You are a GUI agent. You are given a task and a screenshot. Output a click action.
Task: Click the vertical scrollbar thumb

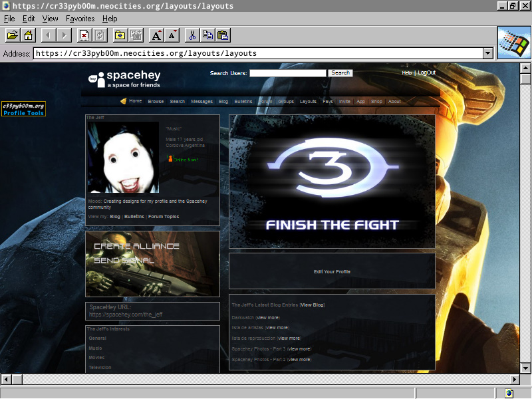point(525,78)
